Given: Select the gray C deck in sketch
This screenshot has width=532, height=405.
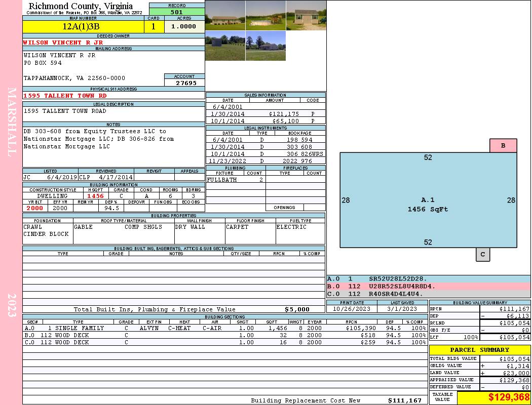Looking at the screenshot, I should point(482,255).
